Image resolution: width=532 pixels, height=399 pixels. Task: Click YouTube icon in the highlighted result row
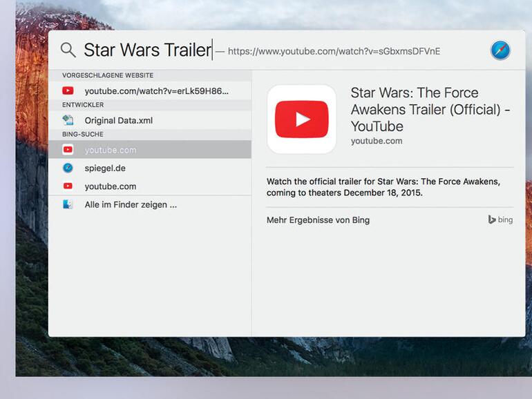(68, 150)
